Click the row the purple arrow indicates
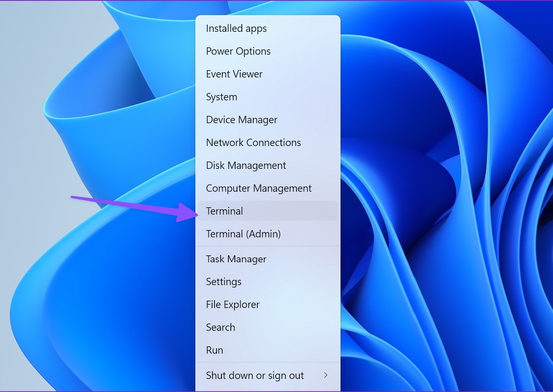 point(225,211)
